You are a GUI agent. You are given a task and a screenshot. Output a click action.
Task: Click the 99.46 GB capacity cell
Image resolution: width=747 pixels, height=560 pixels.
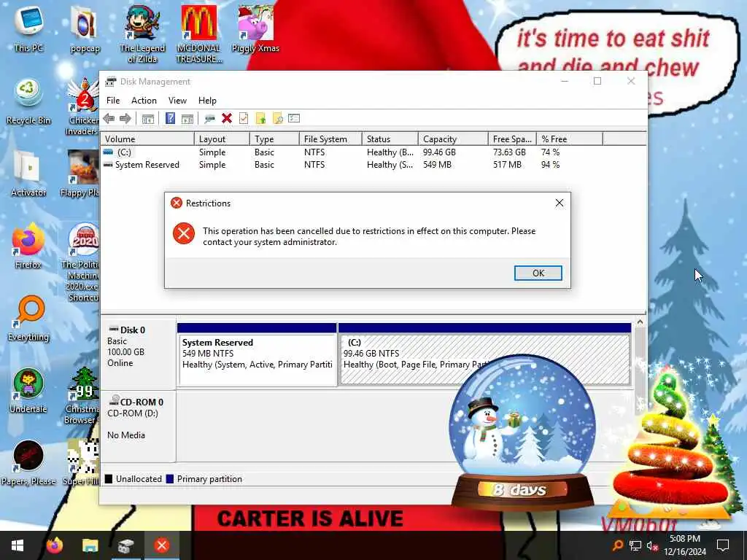pos(439,152)
